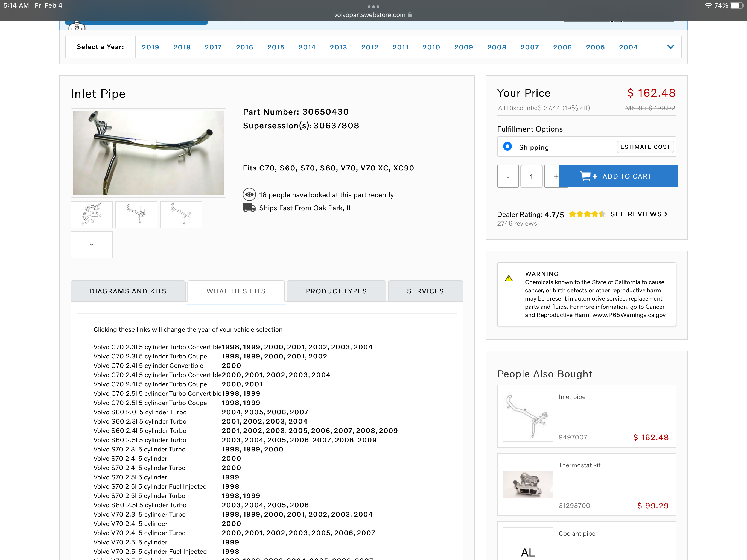Open the Services tab

425,291
